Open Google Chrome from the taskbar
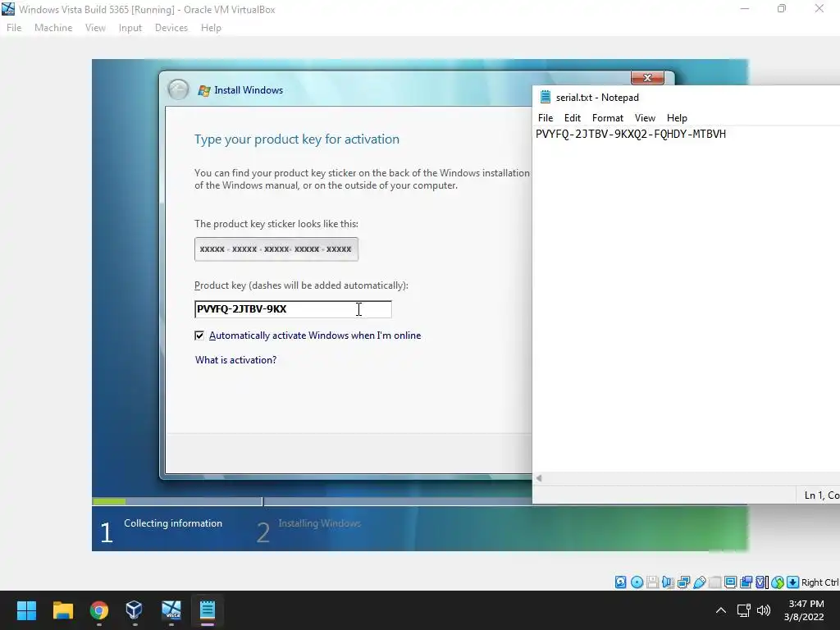The width and height of the screenshot is (840, 630). (x=98, y=609)
